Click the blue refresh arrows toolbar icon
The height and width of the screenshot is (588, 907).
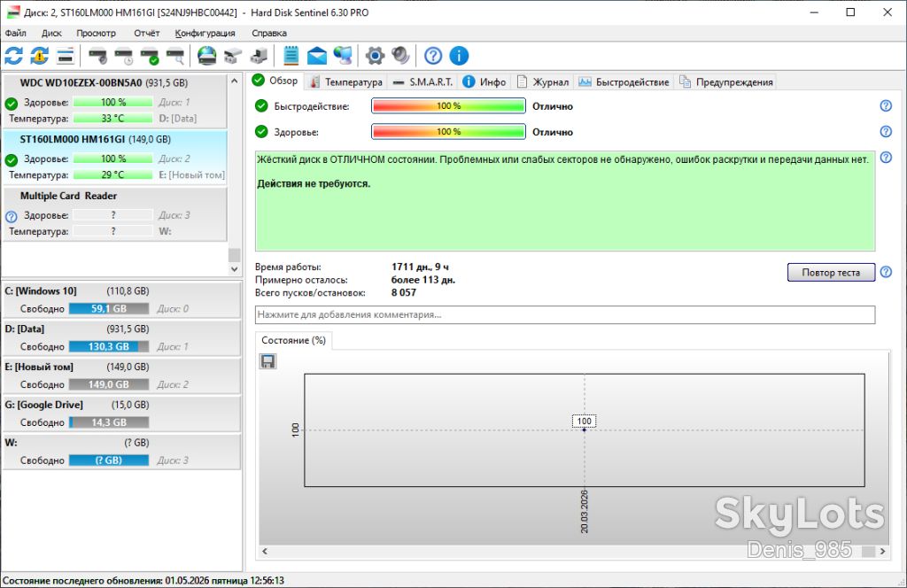pos(14,56)
